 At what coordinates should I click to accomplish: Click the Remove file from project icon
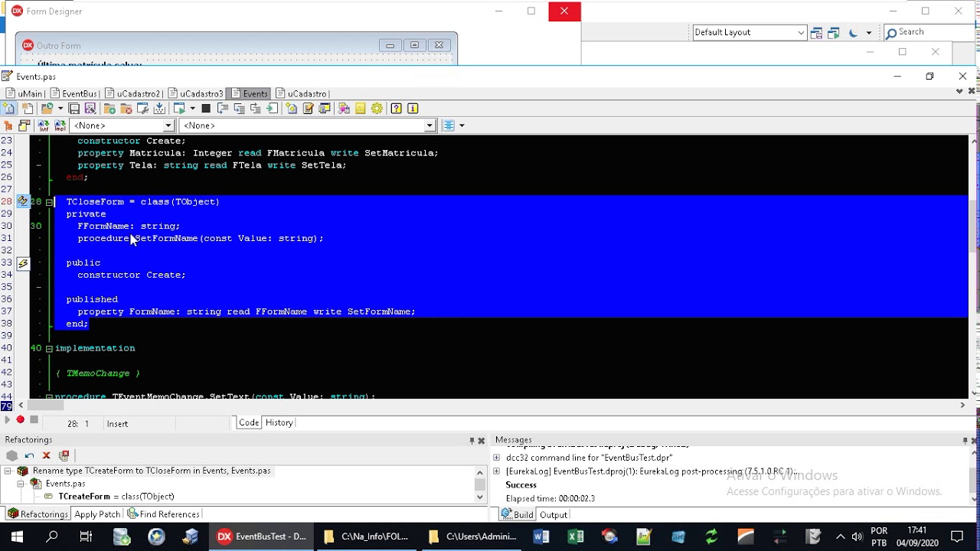(126, 108)
